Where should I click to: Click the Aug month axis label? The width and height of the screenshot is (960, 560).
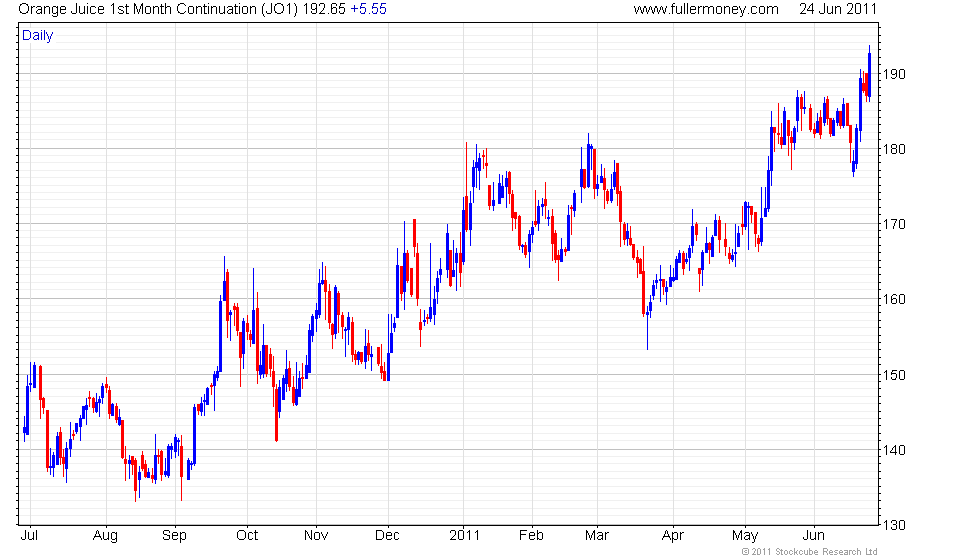click(x=105, y=536)
